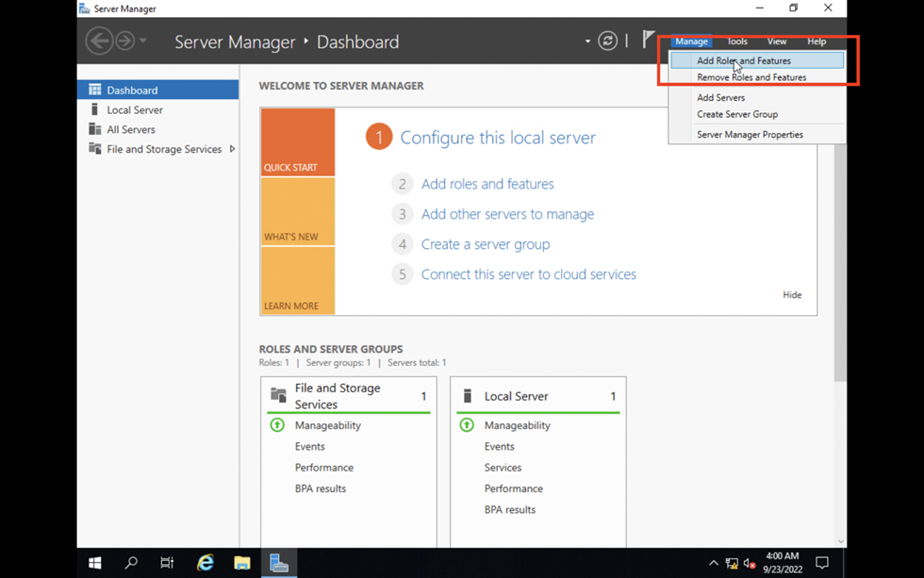Select the WHAT'S NEW tile
The width and height of the screenshot is (924, 578).
298,212
